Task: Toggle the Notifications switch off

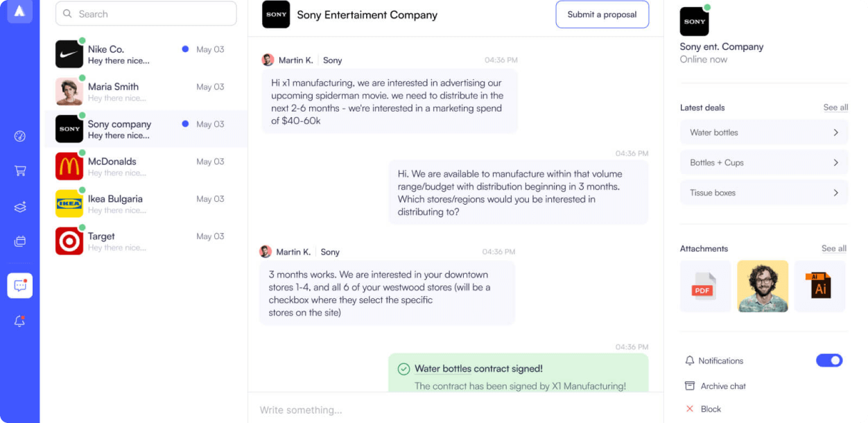Action: (829, 361)
